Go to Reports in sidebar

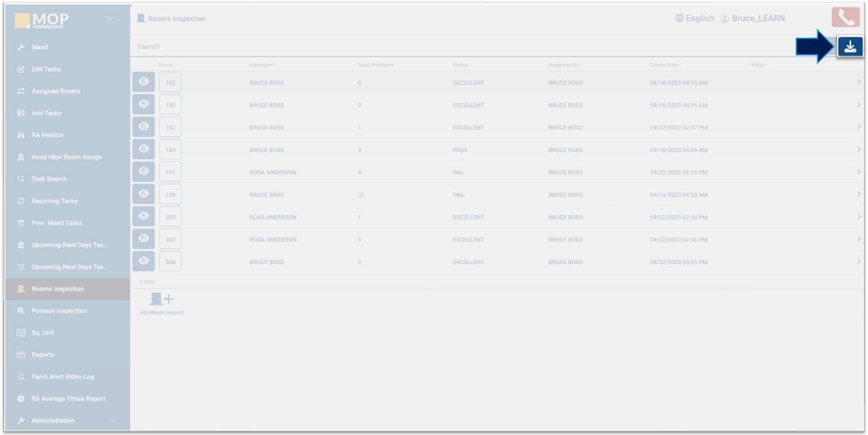[x=43, y=355]
